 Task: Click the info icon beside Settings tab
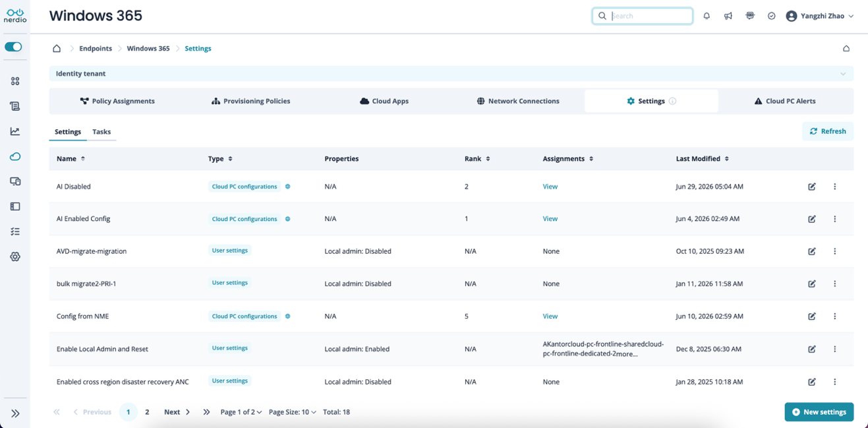(672, 101)
